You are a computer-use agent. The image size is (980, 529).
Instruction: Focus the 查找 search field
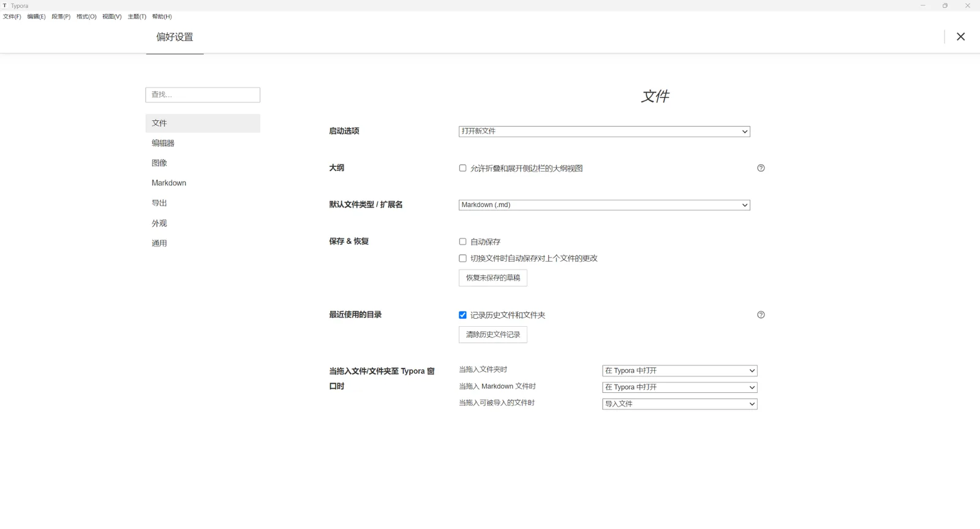click(203, 94)
